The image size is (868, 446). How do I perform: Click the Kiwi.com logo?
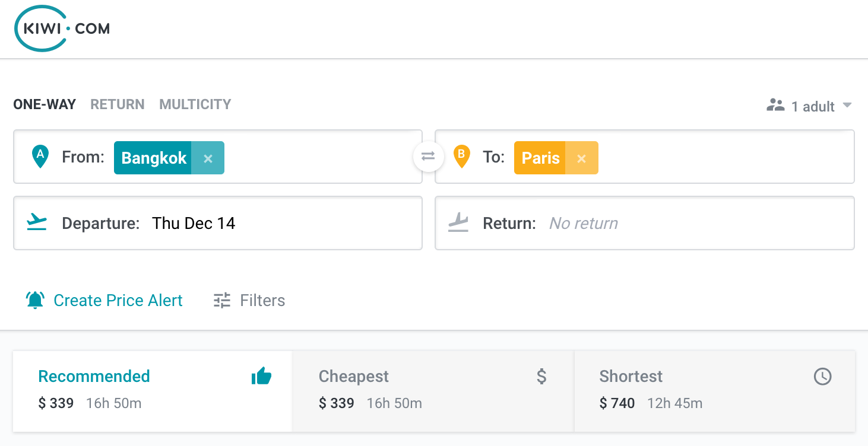pos(62,28)
